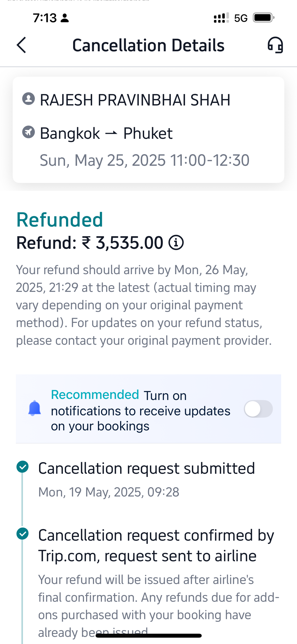297x644 pixels.
Task: Tap the status bar clock time
Action: pos(45,18)
